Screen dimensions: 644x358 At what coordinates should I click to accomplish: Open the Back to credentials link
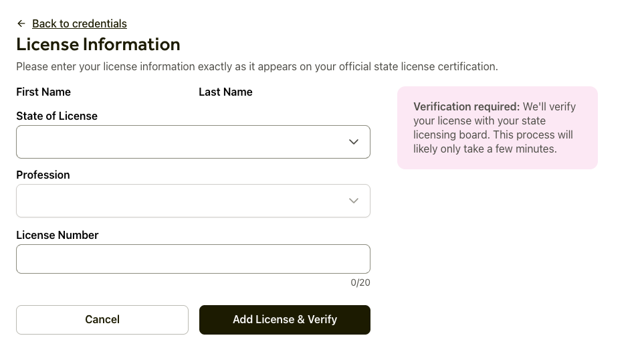coord(79,23)
